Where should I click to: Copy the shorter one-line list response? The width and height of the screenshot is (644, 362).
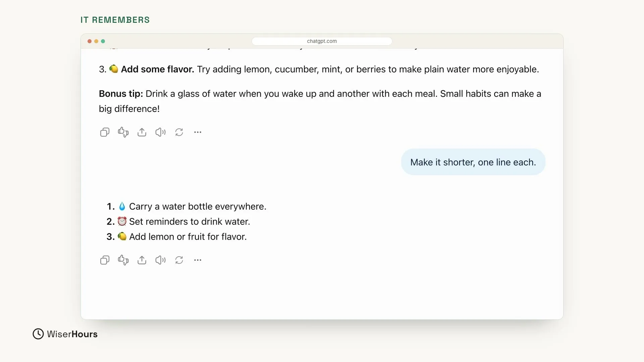pyautogui.click(x=105, y=260)
